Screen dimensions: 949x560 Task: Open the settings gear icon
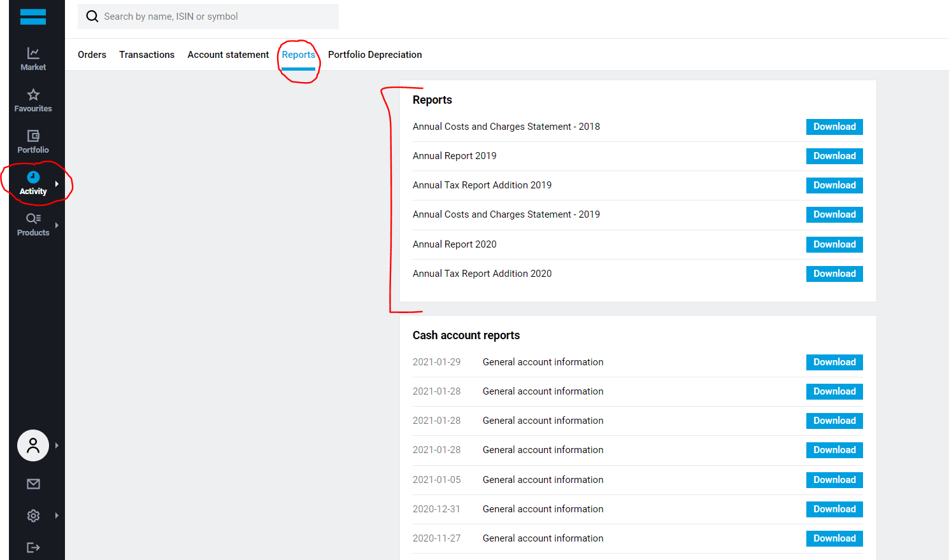33,515
